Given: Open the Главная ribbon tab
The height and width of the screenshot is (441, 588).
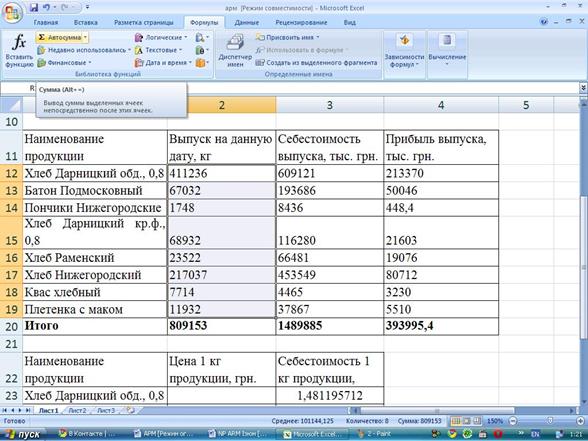Looking at the screenshot, I should (46, 22).
